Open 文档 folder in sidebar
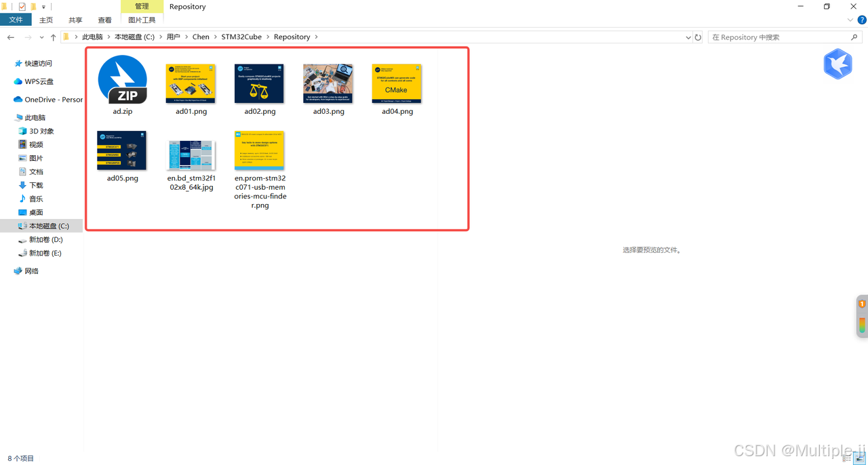This screenshot has height=465, width=868. (31, 171)
